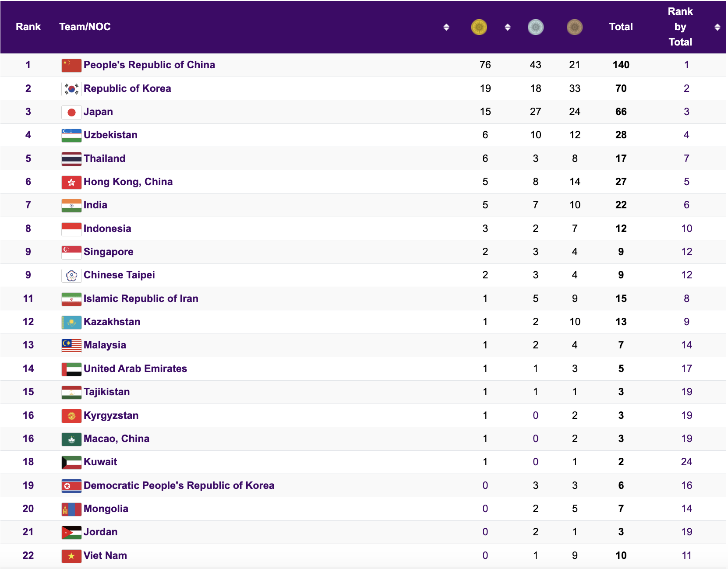Open the Chinese Taipei team link
This screenshot has height=569, width=728.
[x=119, y=275]
